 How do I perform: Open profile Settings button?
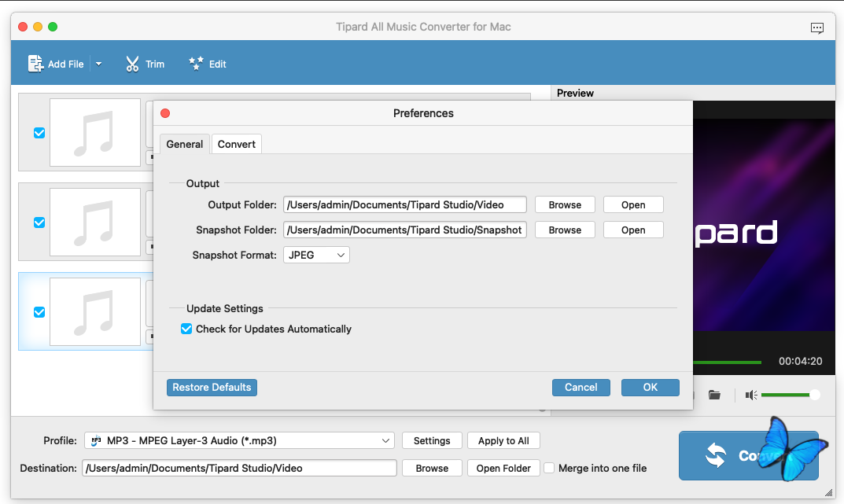(x=432, y=440)
